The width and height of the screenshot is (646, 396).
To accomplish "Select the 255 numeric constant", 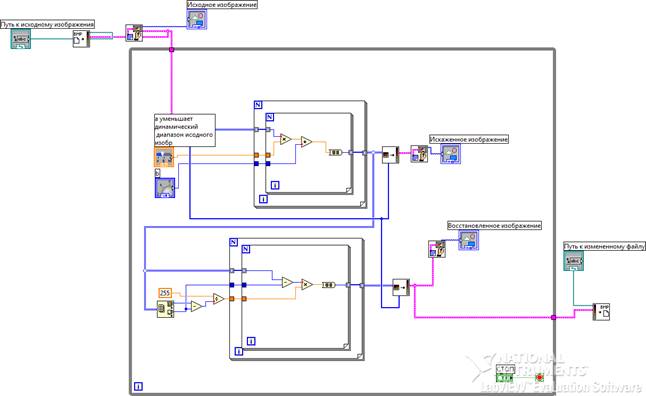I will coord(165,293).
